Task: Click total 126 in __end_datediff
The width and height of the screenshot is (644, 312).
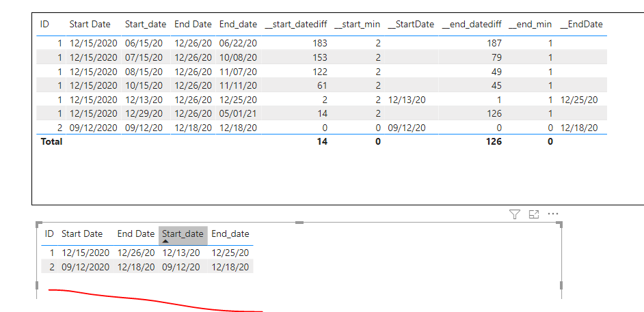Action: pyautogui.click(x=494, y=141)
